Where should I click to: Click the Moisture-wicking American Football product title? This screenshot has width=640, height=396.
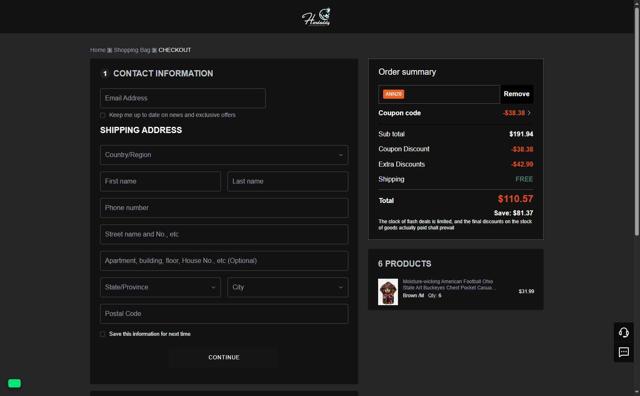coord(449,285)
